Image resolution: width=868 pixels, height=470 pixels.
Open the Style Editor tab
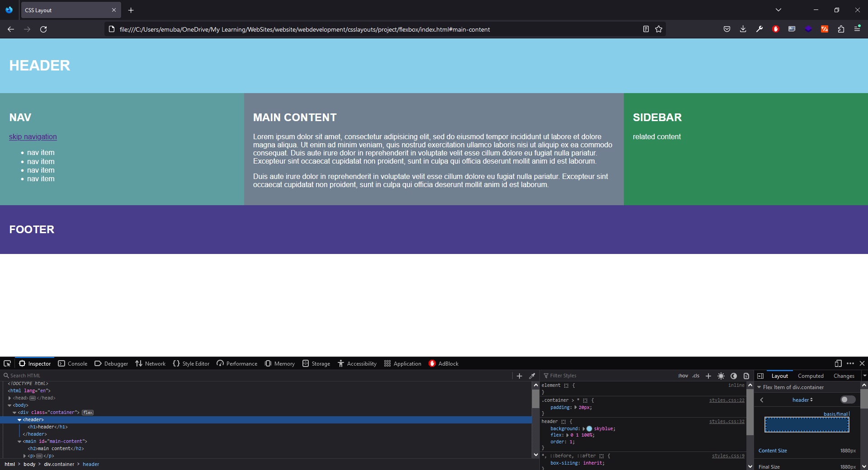[x=191, y=363]
